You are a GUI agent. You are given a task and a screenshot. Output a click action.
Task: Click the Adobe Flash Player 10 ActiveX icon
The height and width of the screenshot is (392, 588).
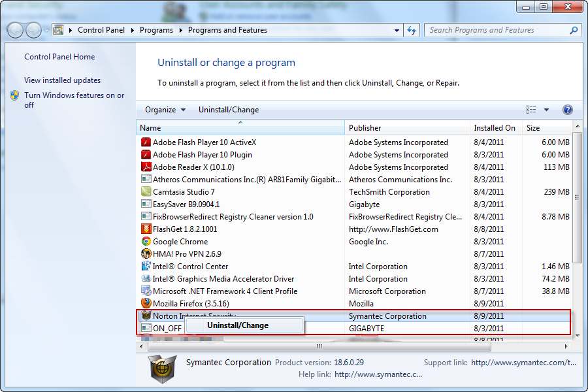146,142
